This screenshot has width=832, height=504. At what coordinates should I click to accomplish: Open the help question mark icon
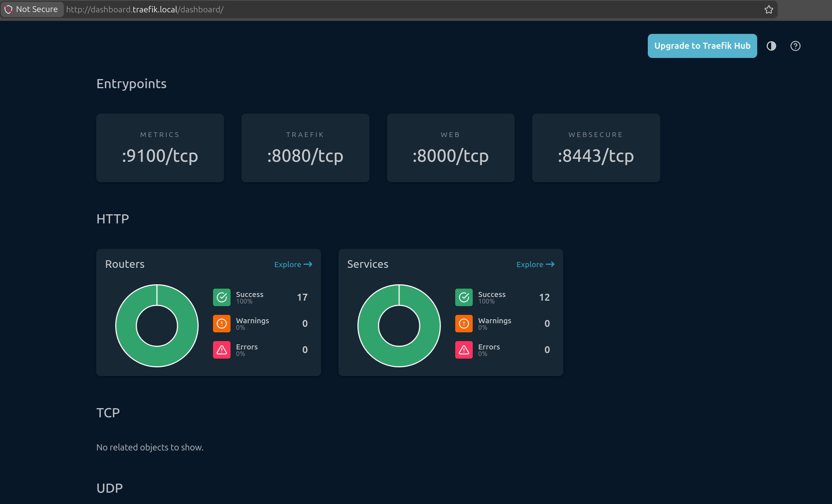click(795, 46)
